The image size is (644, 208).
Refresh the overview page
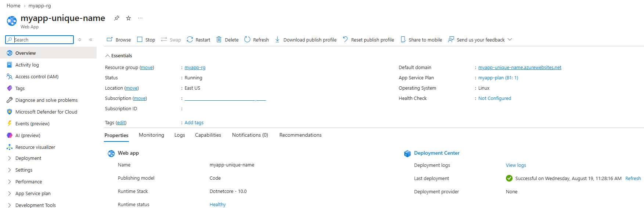(x=257, y=40)
